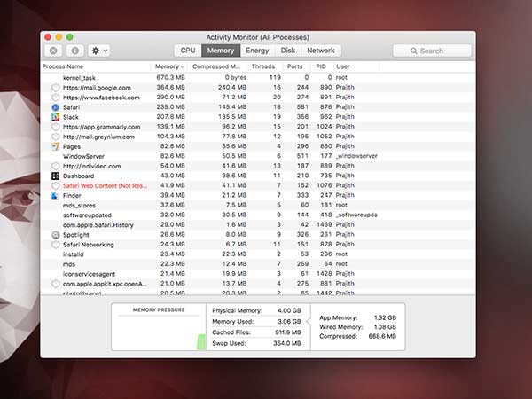This screenshot has height=399, width=532.
Task: Click the Cached Files 911.9 MB value
Action: pos(287,332)
